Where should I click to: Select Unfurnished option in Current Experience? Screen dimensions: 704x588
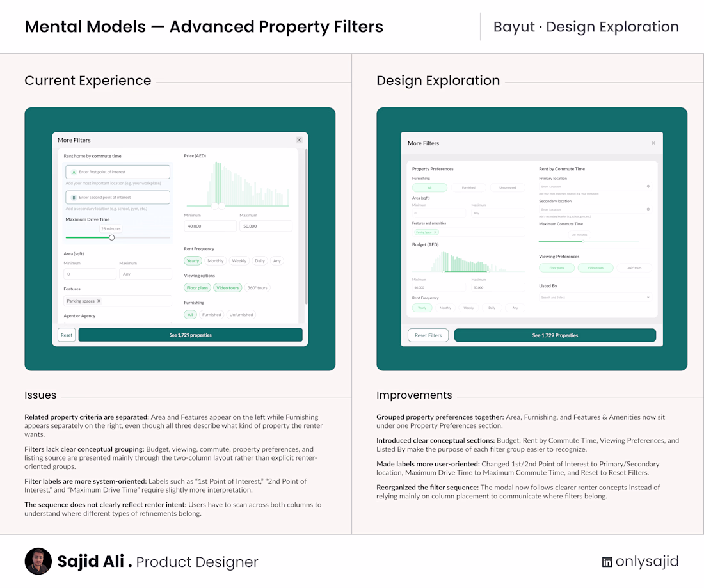(x=241, y=315)
